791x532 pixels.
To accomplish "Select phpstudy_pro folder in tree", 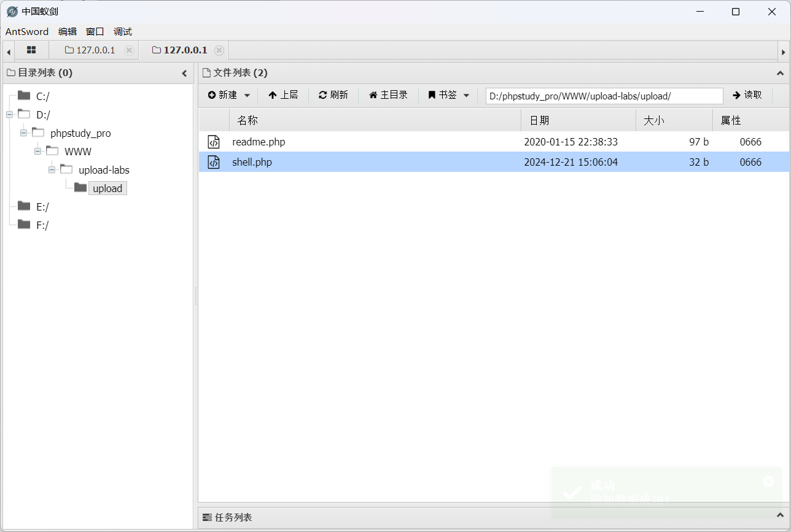I will click(x=80, y=133).
